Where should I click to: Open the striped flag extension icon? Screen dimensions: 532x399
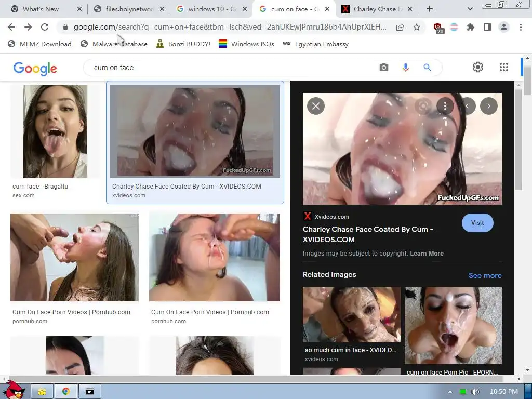coord(454,27)
